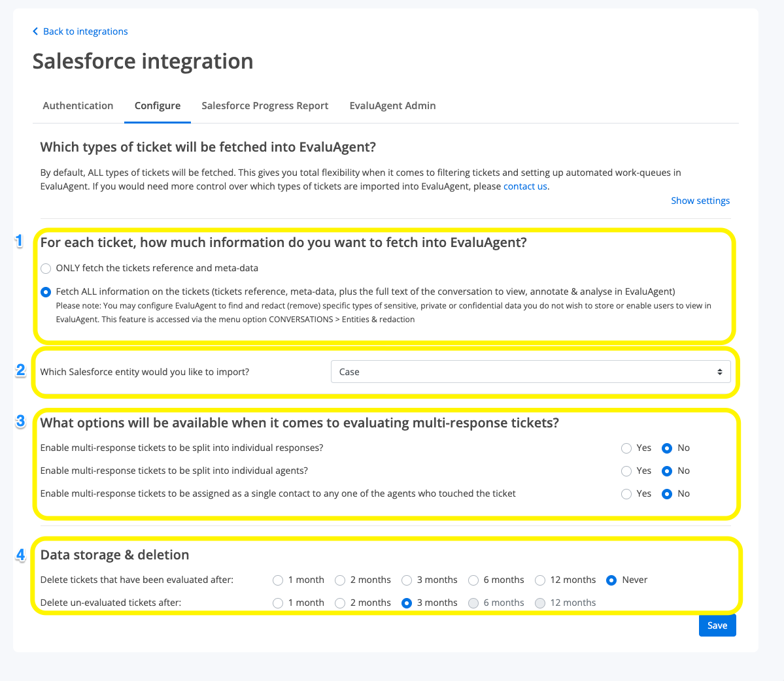
Task: Click heading 'Which types of ticket will be fetched'
Action: click(x=208, y=148)
